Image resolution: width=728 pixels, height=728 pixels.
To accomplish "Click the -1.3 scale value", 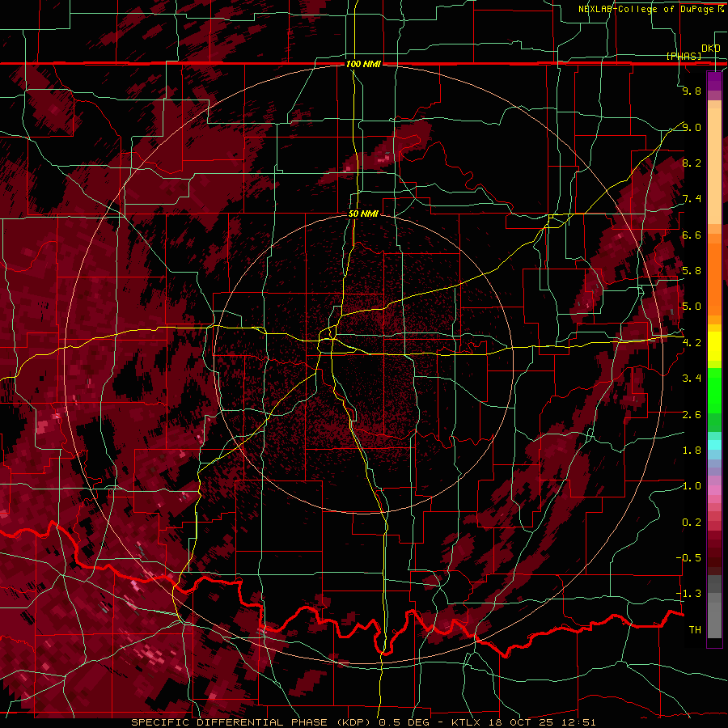I will coord(688,594).
